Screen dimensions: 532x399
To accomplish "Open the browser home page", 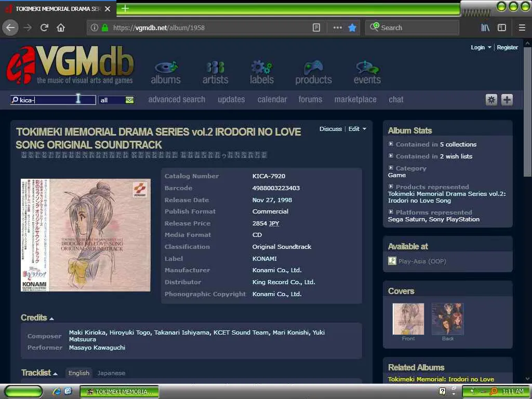I will [61, 28].
